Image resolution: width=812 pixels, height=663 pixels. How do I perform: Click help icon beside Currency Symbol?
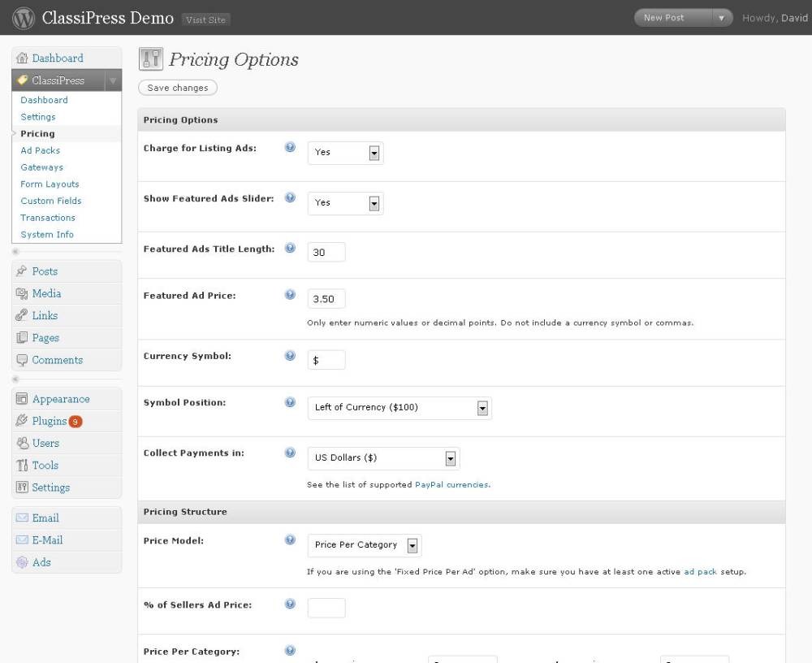tap(290, 356)
